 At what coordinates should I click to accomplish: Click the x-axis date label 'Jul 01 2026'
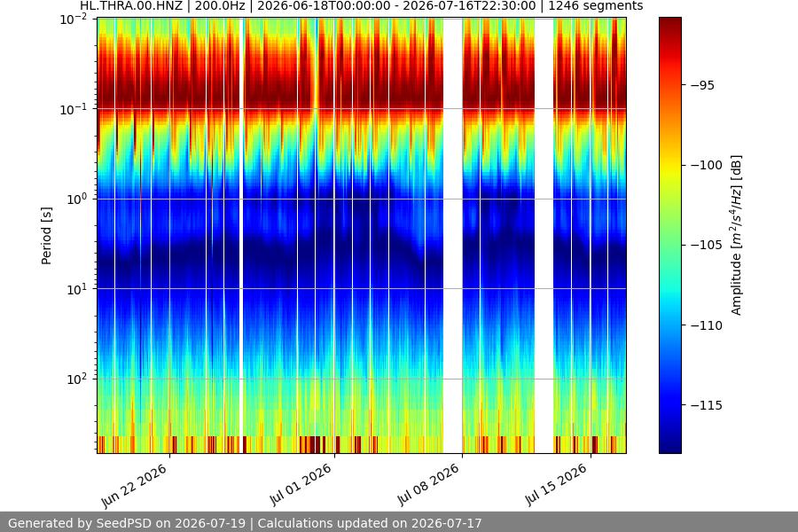click(x=301, y=484)
